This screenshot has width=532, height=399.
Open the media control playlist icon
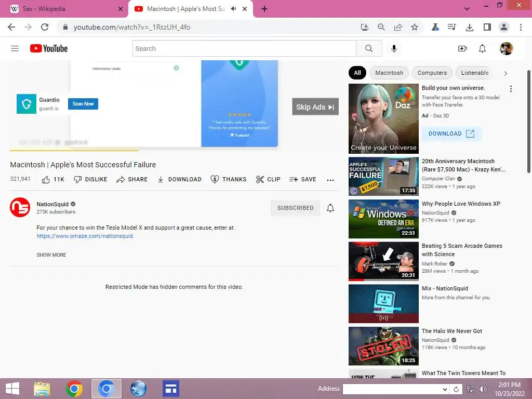[x=451, y=27]
